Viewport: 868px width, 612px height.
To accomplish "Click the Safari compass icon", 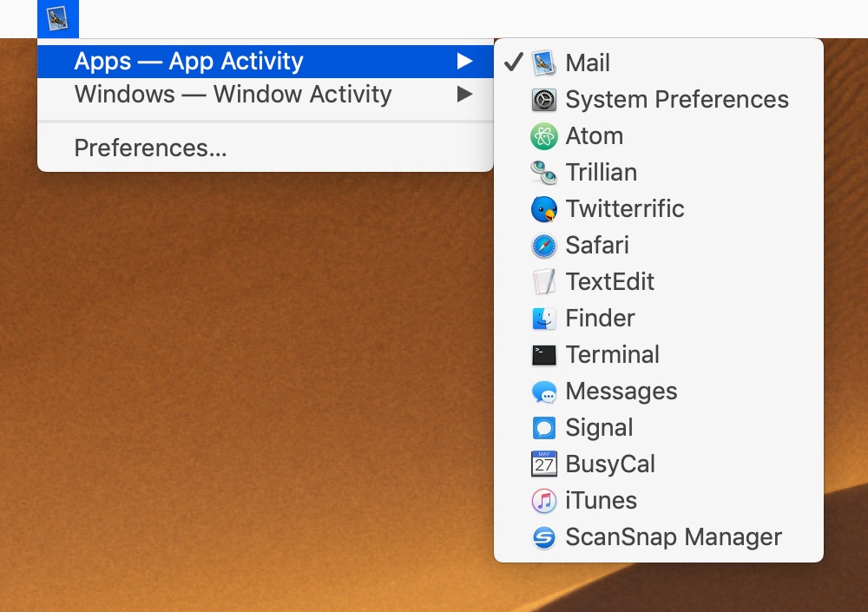I will 543,246.
